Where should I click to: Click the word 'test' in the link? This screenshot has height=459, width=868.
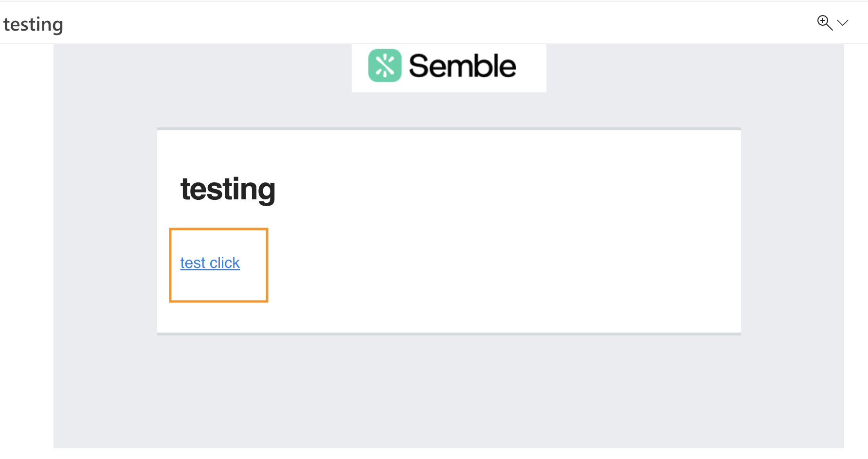tap(193, 263)
